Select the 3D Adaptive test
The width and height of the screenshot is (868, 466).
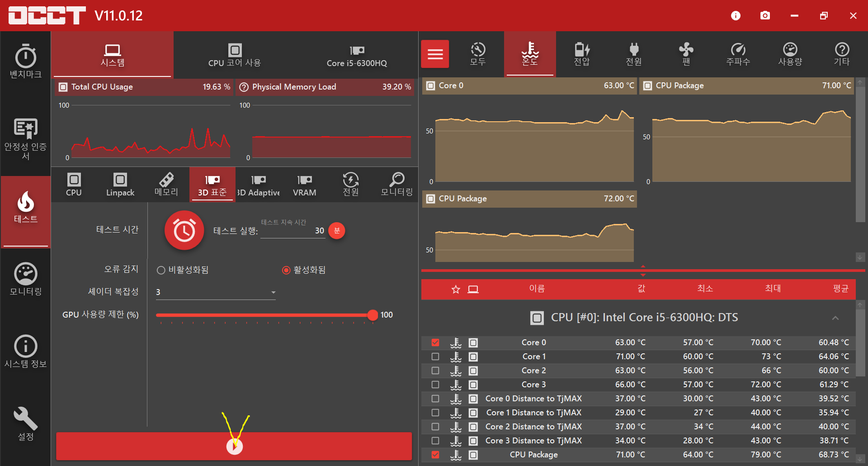pos(259,185)
